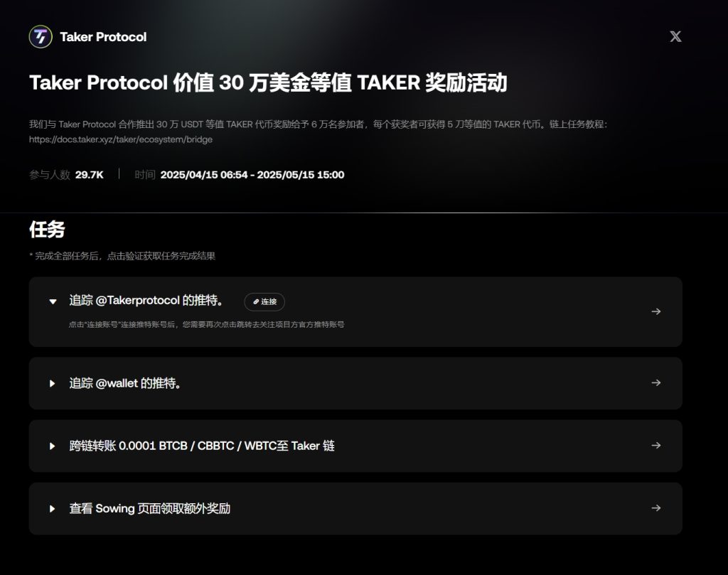This screenshot has width=728, height=575.
Task: Click the 跨链转账 0.0001 BTCB task title
Action: (x=202, y=446)
